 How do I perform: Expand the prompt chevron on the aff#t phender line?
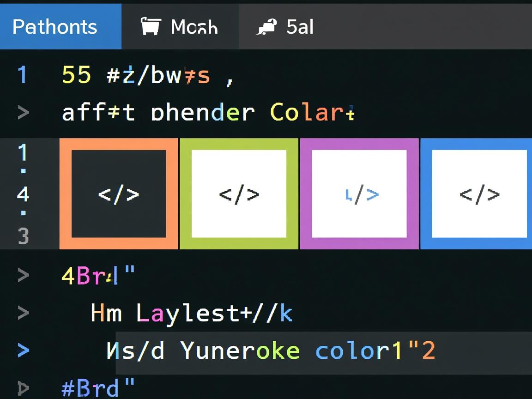(x=22, y=112)
